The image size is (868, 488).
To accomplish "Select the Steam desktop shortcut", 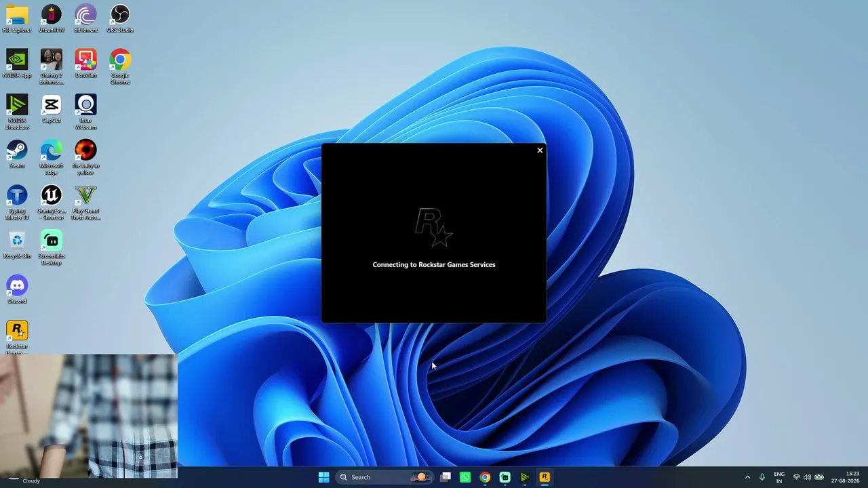I will tap(17, 155).
